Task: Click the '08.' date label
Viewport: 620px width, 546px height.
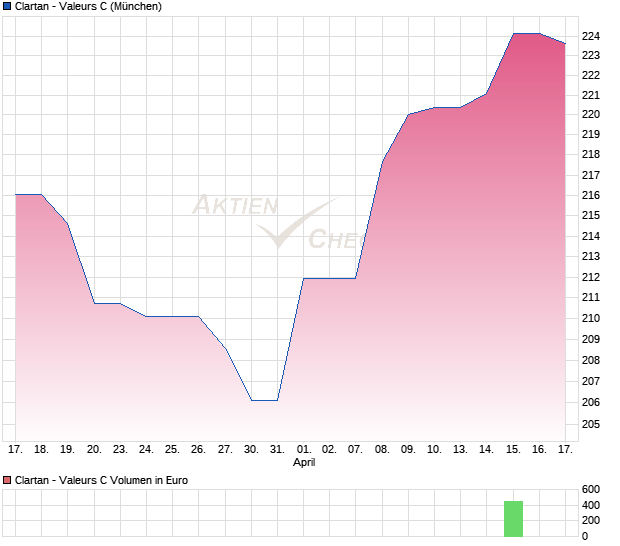Action: tap(382, 450)
